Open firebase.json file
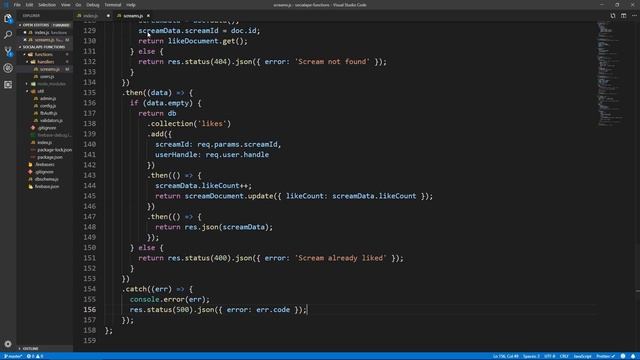This screenshot has width=640, height=360. pos(47,187)
